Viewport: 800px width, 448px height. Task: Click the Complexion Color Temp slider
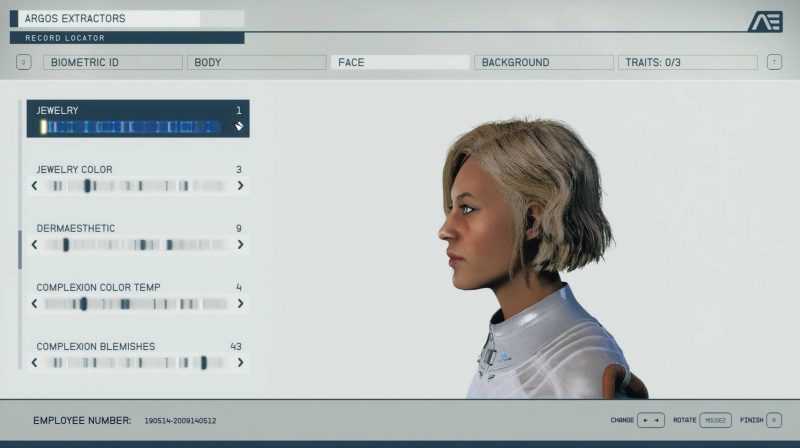tap(136, 304)
